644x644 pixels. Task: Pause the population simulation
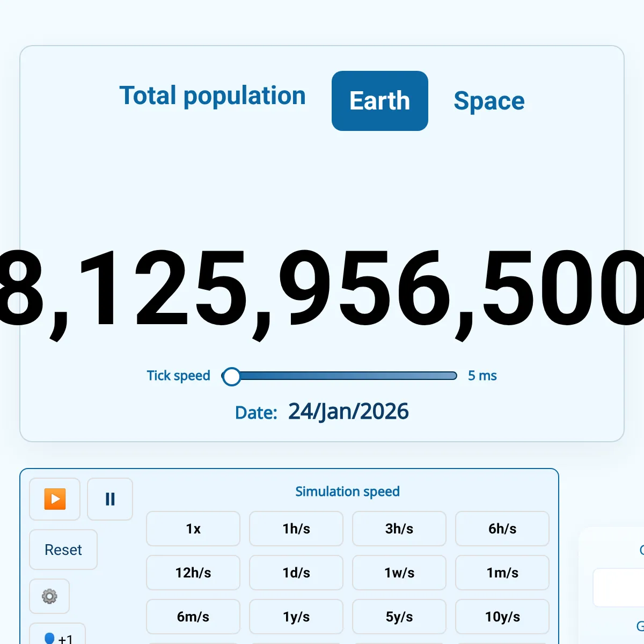(x=110, y=499)
